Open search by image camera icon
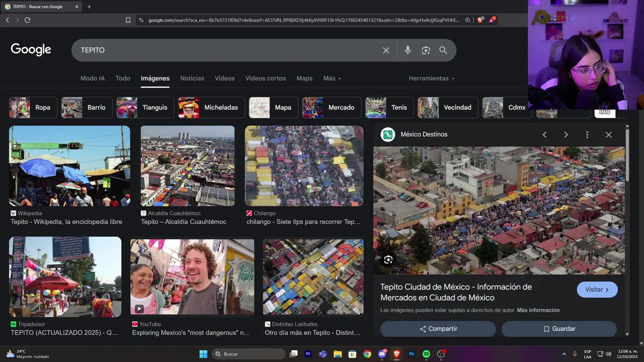 pos(426,50)
